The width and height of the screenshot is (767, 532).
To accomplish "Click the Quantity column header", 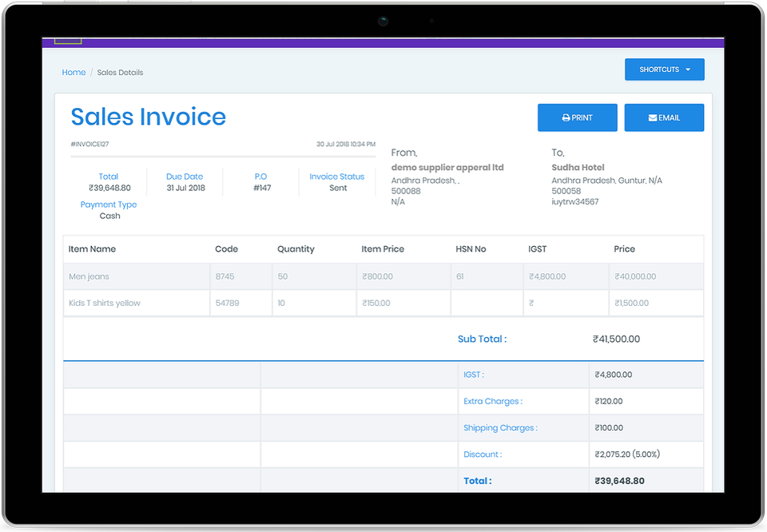I will 296,249.
